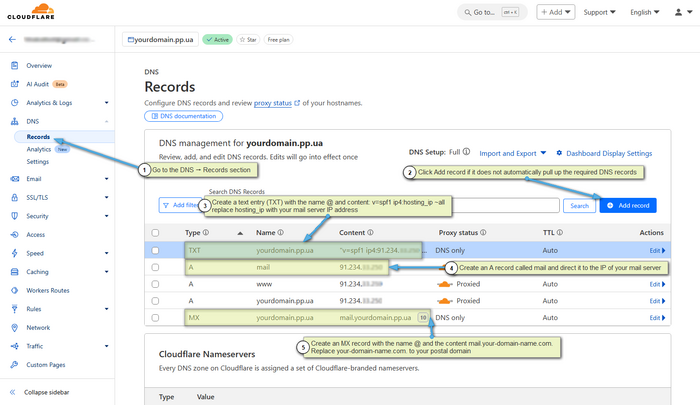Check the MX record checkbox
This screenshot has width=700, height=405.
click(x=155, y=318)
